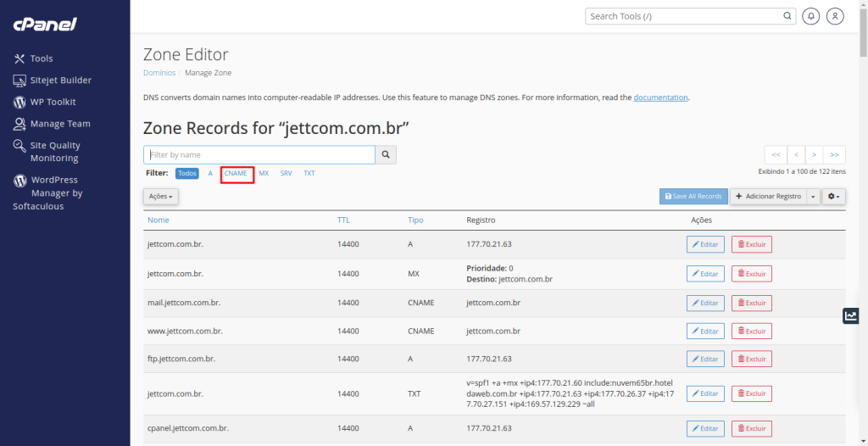Click the notifications bell icon
This screenshot has height=446, width=868.
tap(812, 16)
